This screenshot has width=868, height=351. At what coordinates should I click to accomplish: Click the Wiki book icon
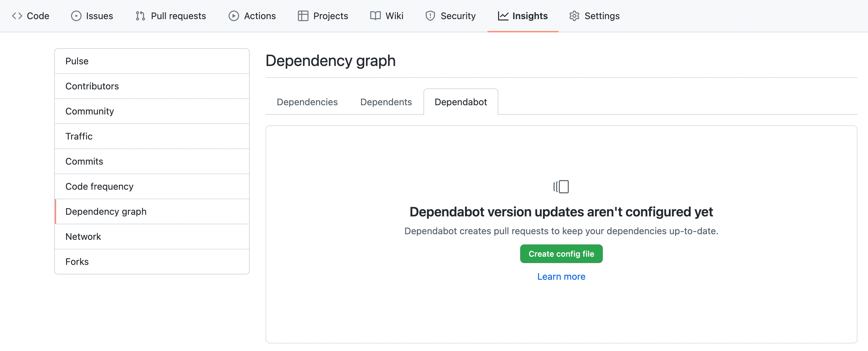click(x=375, y=16)
